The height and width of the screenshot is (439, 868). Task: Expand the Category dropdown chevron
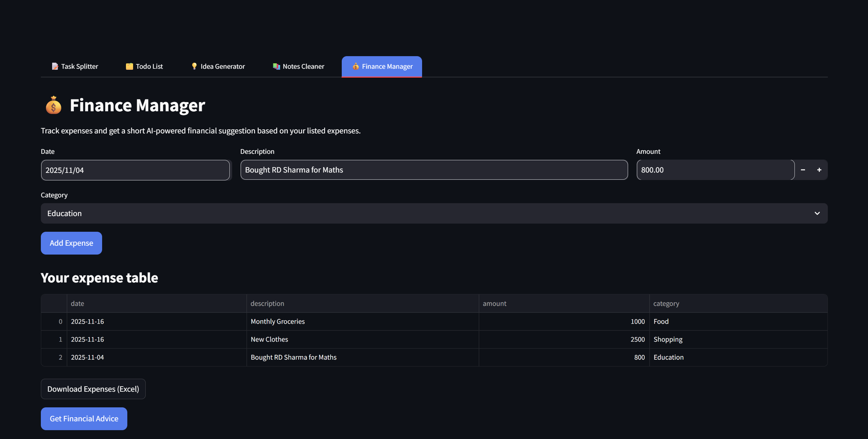tap(817, 213)
